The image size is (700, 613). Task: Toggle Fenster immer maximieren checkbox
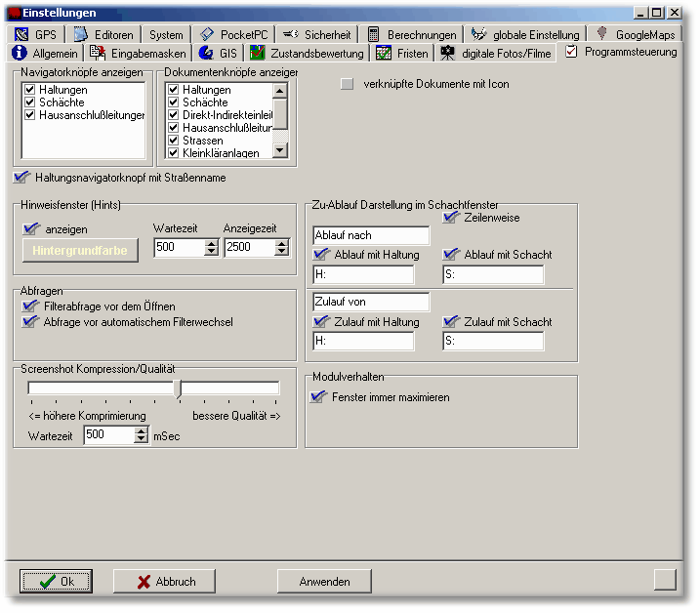click(316, 397)
